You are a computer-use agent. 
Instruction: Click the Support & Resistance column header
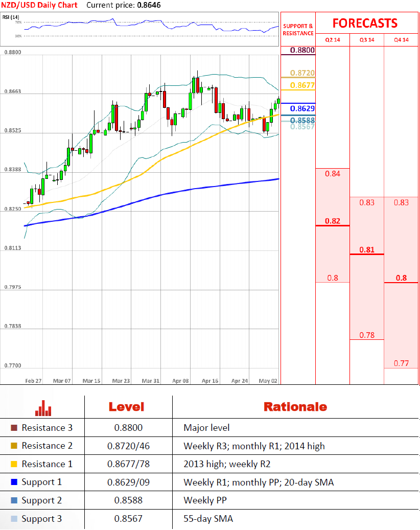298,30
